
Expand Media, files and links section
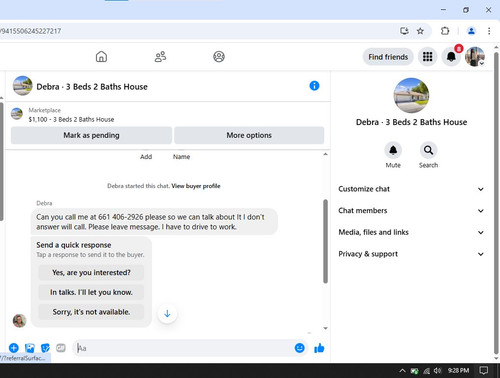(411, 232)
